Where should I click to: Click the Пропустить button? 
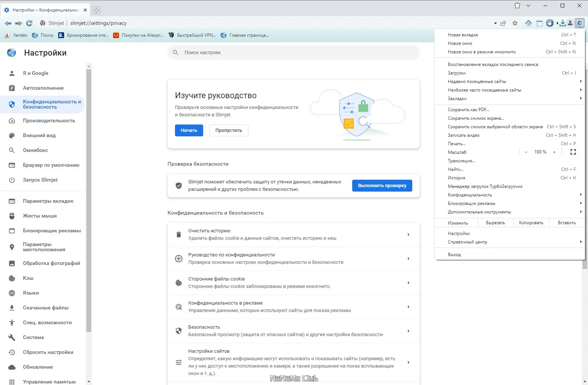pos(229,130)
